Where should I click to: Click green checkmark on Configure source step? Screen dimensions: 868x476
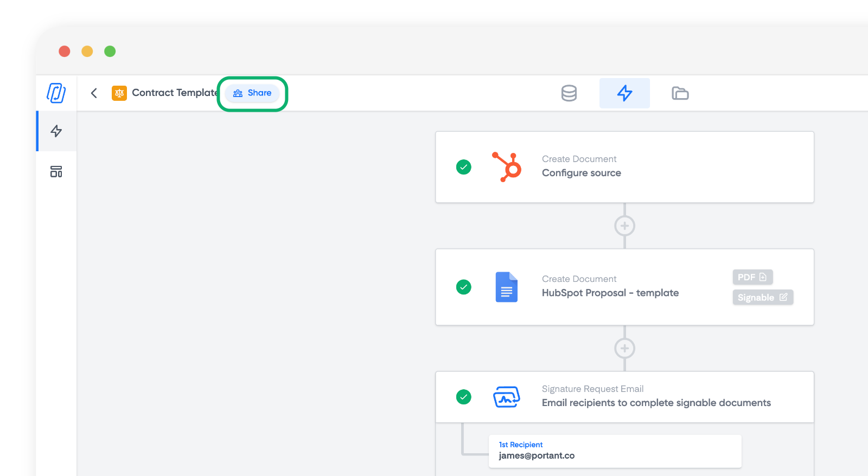tap(464, 167)
